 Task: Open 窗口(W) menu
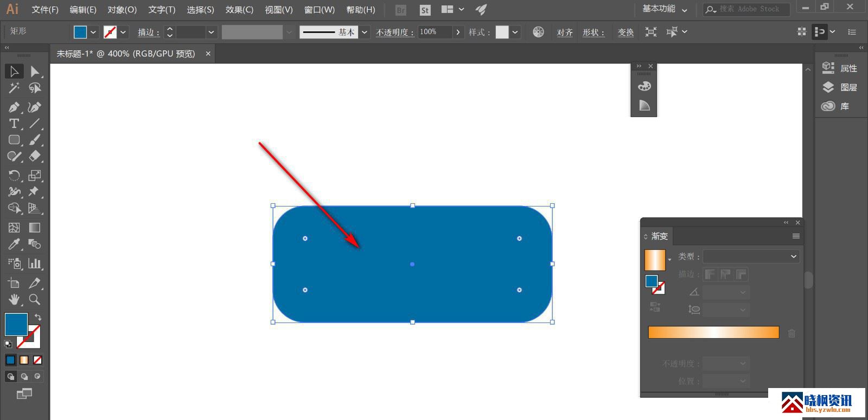320,10
